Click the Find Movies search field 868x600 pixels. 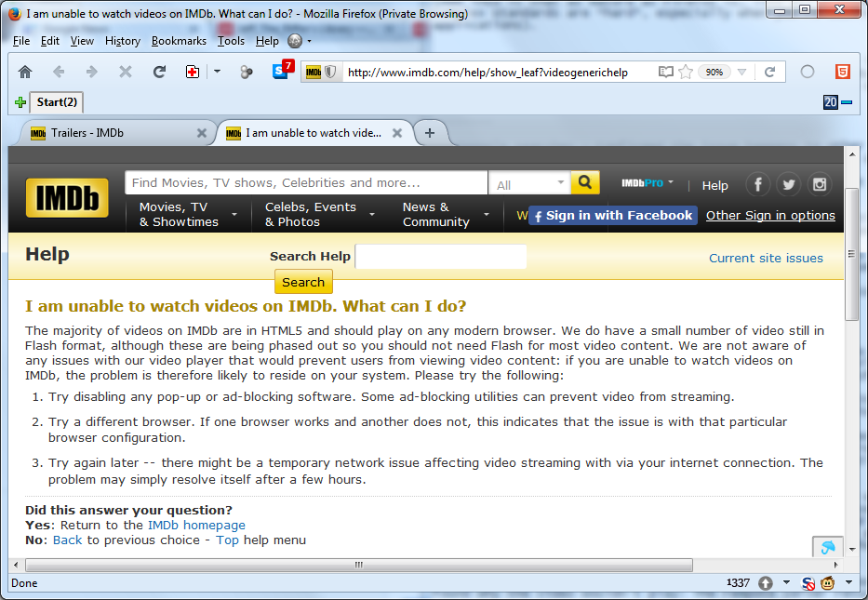[x=306, y=182]
